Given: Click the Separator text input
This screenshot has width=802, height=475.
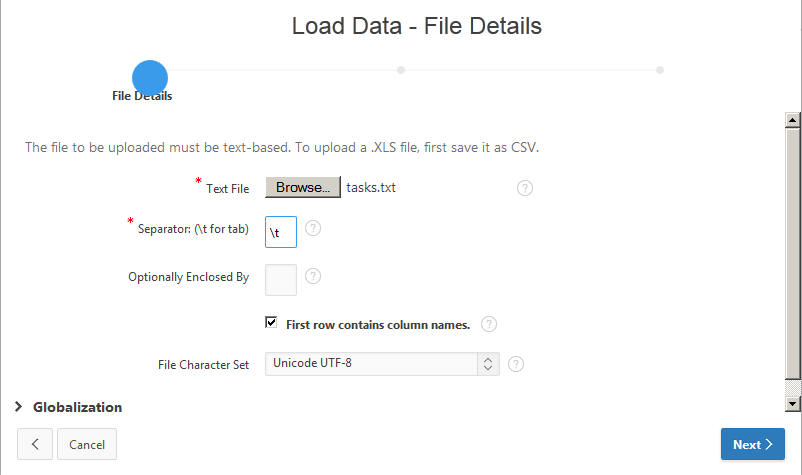Looking at the screenshot, I should tap(281, 230).
